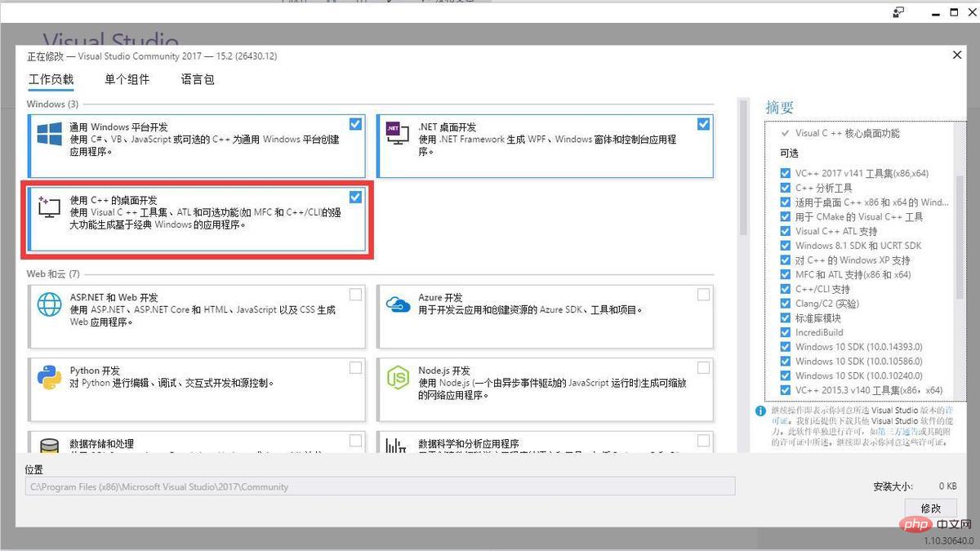
Task: Uncheck Windows 8.1 SDK 和 UCRT SDK
Action: pos(786,246)
